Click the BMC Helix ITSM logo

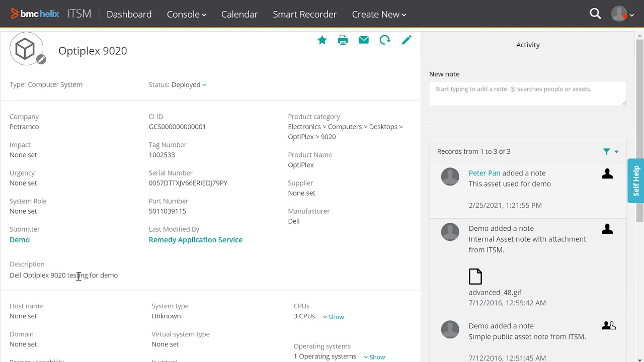(x=51, y=14)
